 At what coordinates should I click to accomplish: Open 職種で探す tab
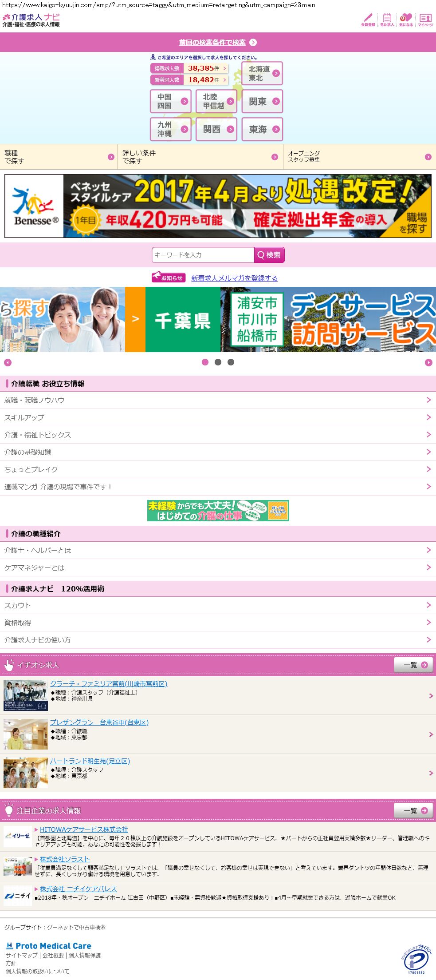[x=59, y=157]
